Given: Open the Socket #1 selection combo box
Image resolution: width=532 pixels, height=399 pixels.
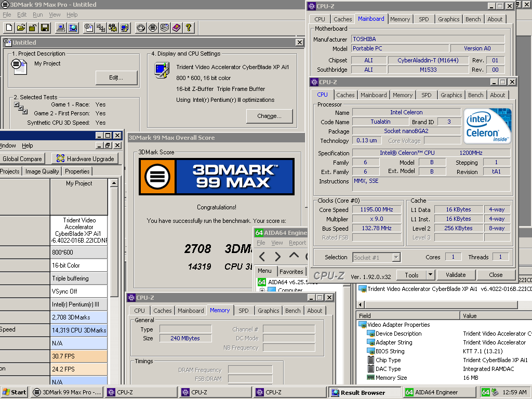Looking at the screenshot, I should coord(377,258).
